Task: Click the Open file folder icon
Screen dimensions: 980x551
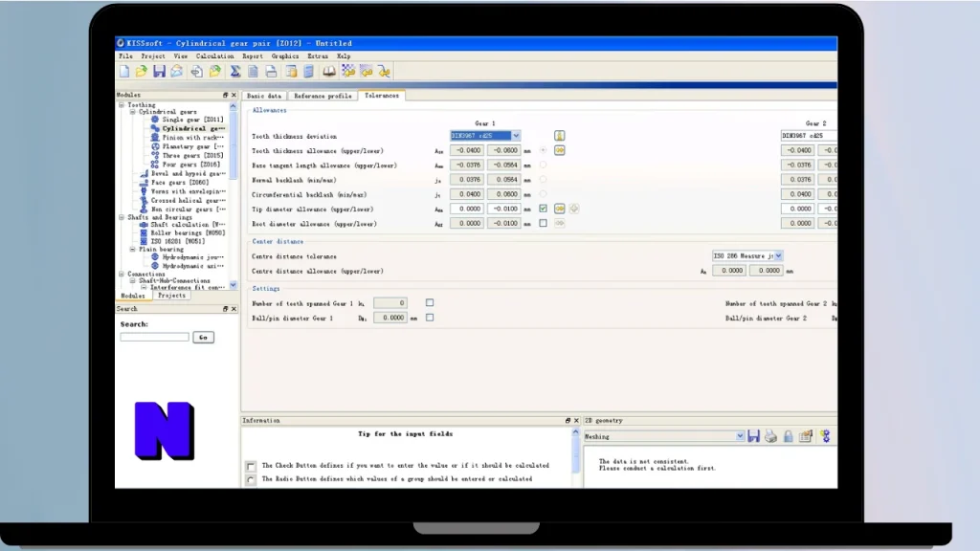Action: point(142,71)
